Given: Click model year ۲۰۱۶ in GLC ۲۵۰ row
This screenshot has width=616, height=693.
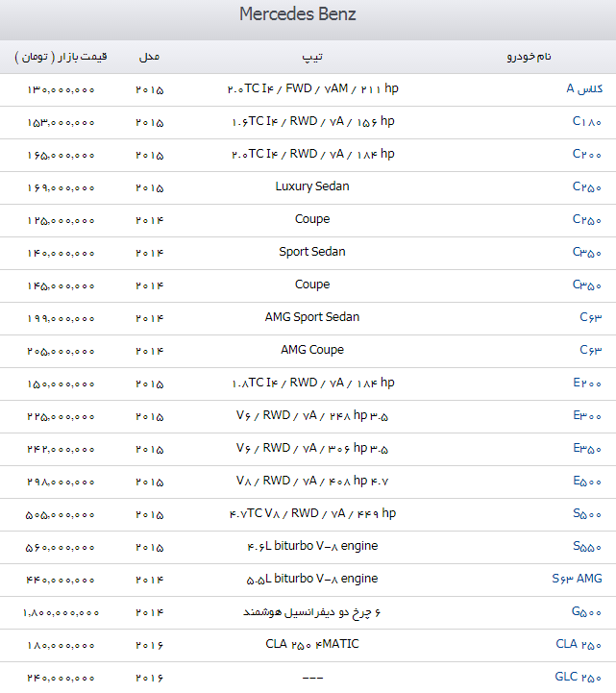Looking at the screenshot, I should point(149,678).
